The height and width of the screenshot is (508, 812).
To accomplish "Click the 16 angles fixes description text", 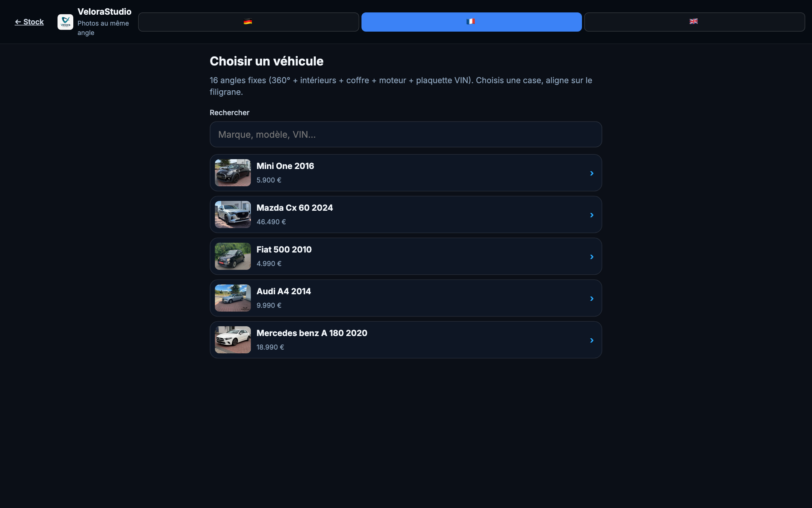I will point(401,86).
